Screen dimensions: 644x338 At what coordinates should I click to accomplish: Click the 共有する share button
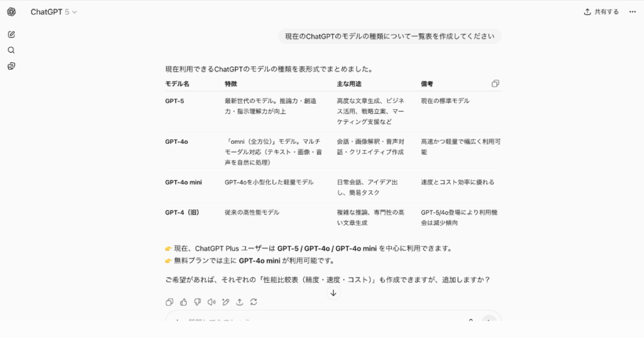tap(601, 12)
